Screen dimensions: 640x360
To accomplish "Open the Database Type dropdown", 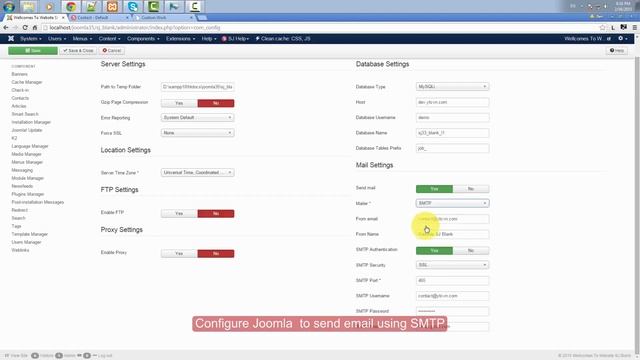I will click(452, 87).
